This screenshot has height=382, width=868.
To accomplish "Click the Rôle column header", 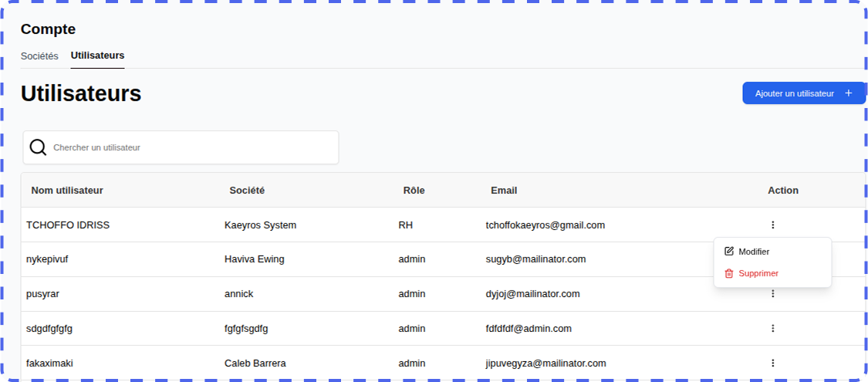I will tap(414, 191).
